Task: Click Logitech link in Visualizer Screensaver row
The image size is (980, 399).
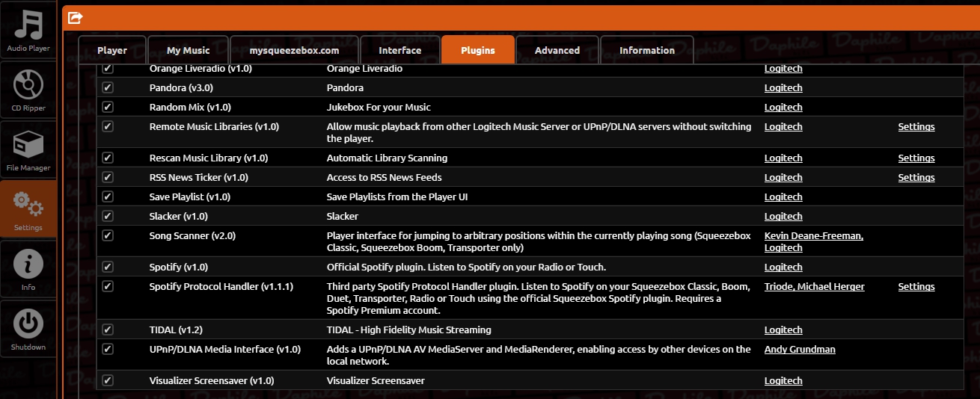Action: (x=783, y=381)
